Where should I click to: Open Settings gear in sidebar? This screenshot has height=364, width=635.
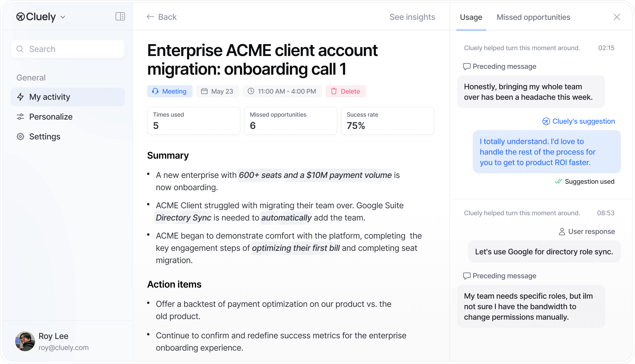20,136
